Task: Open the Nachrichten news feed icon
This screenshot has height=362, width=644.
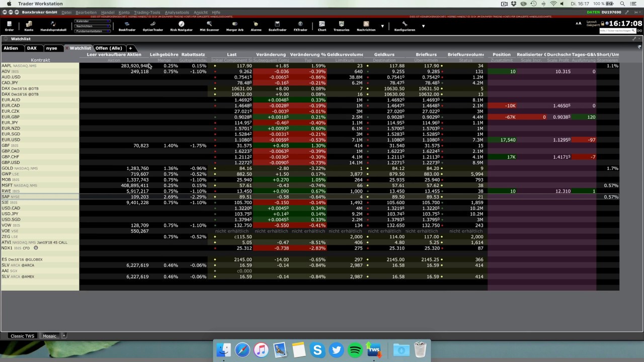Action: coord(366,26)
